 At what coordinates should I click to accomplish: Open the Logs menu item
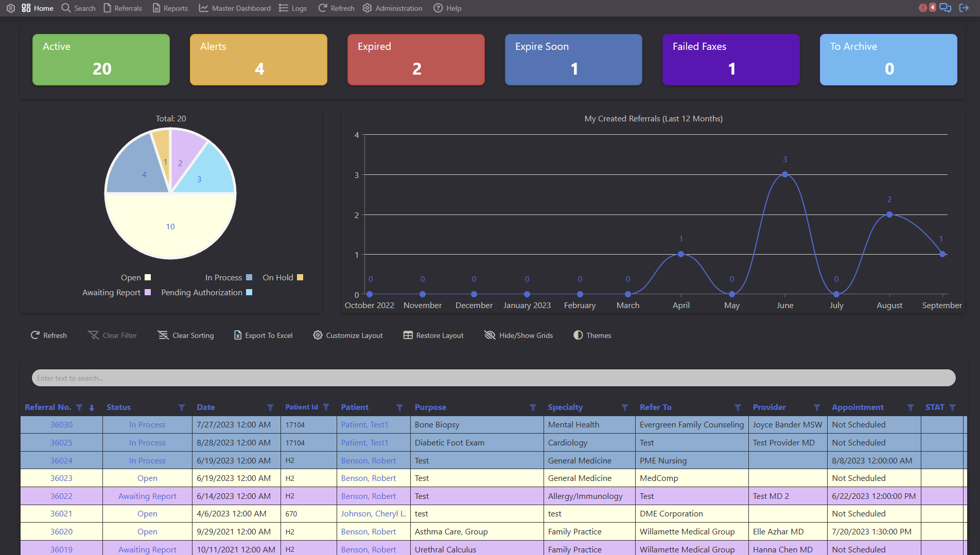pos(293,8)
